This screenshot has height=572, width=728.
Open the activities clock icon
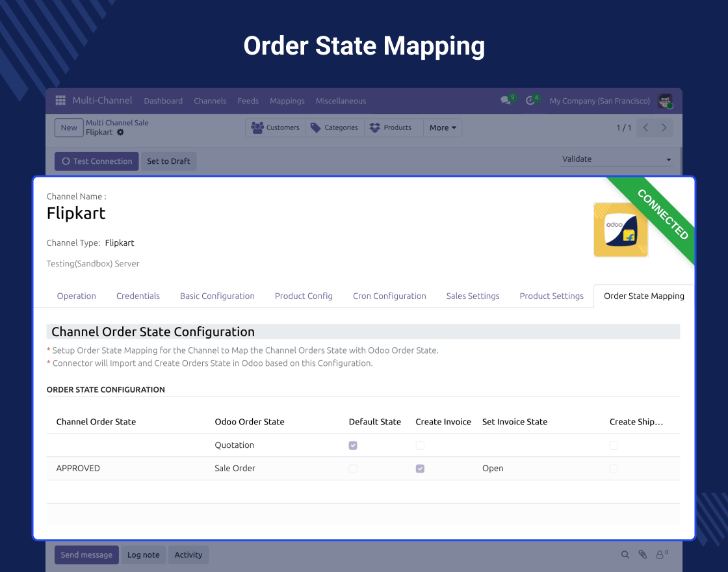[530, 100]
